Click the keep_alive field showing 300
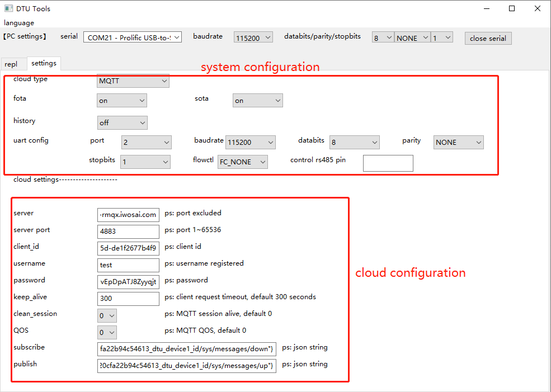Image resolution: width=551 pixels, height=392 pixels. (128, 299)
